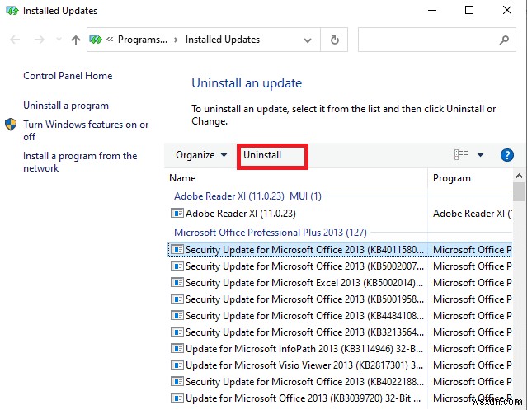
Task: Navigate up one level with the up arrow
Action: point(76,40)
